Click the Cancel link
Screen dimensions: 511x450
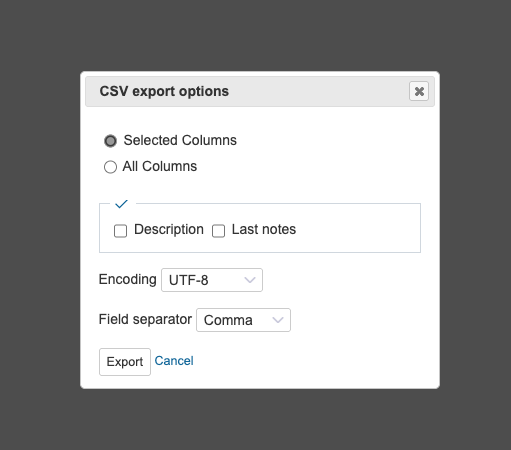[x=174, y=361]
